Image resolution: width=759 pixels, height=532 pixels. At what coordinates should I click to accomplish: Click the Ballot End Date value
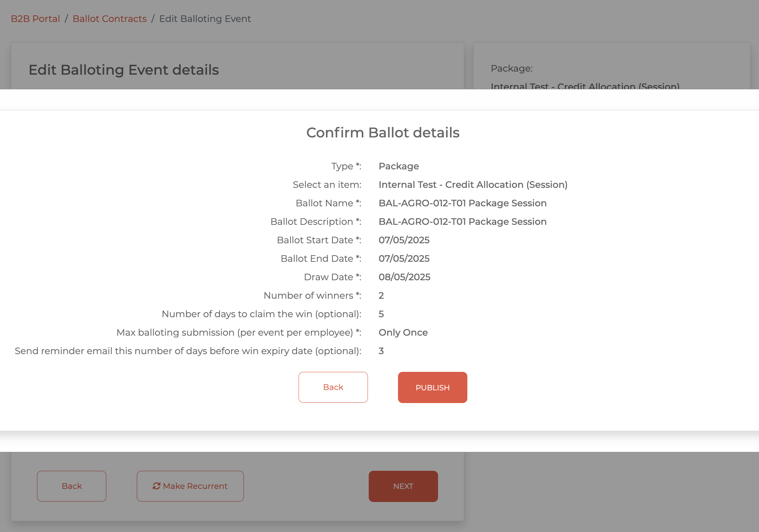coord(404,259)
